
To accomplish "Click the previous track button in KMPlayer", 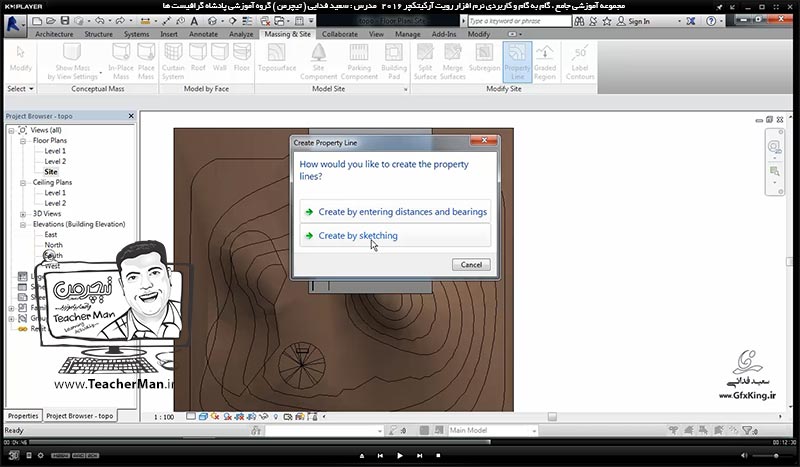I will 380,455.
